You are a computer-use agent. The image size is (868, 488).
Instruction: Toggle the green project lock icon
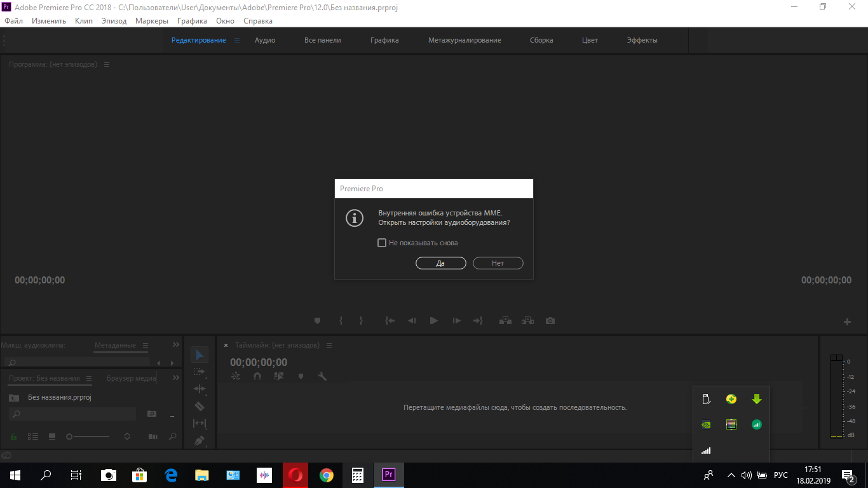click(14, 437)
